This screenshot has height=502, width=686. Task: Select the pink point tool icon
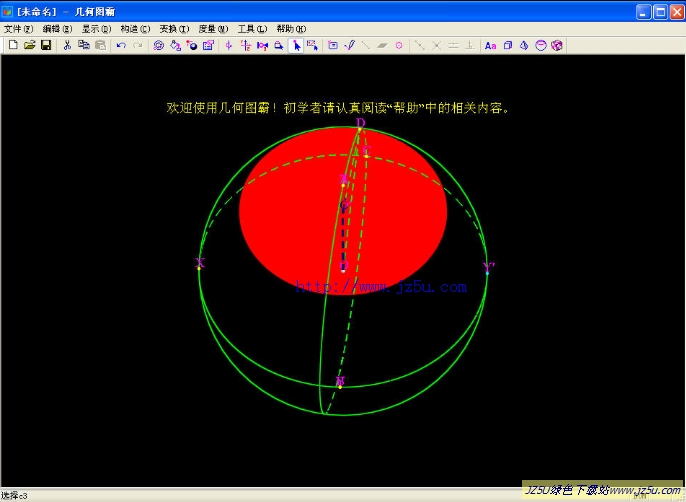[229, 45]
